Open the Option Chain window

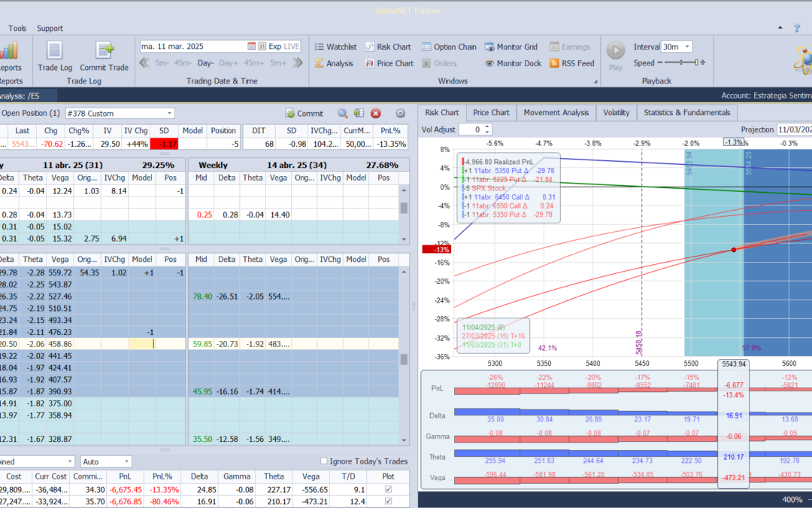click(x=449, y=47)
